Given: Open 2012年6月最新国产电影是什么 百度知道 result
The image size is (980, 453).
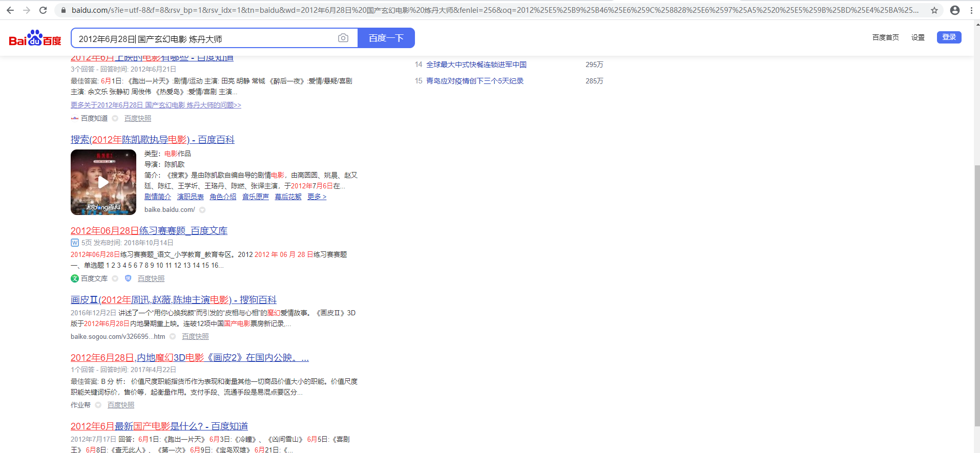Looking at the screenshot, I should point(159,426).
